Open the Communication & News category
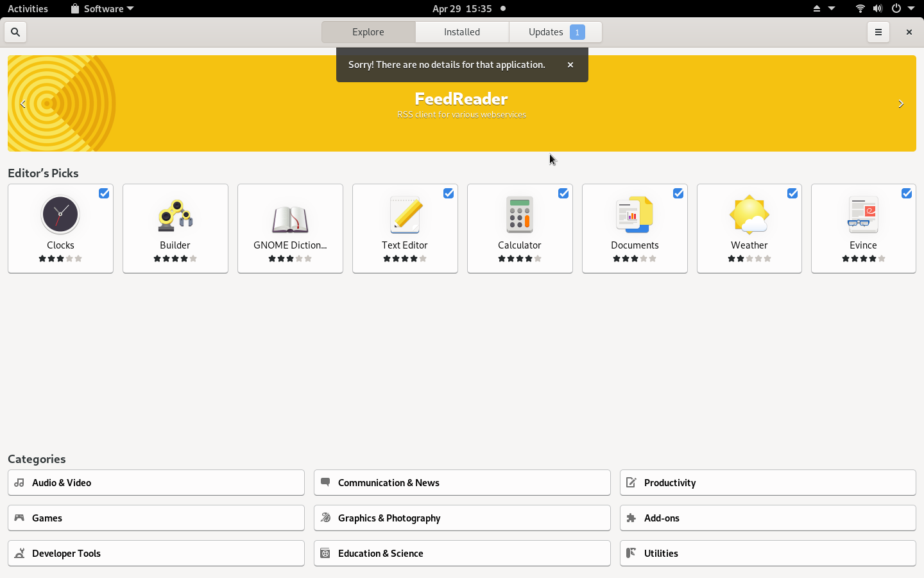 coord(462,482)
